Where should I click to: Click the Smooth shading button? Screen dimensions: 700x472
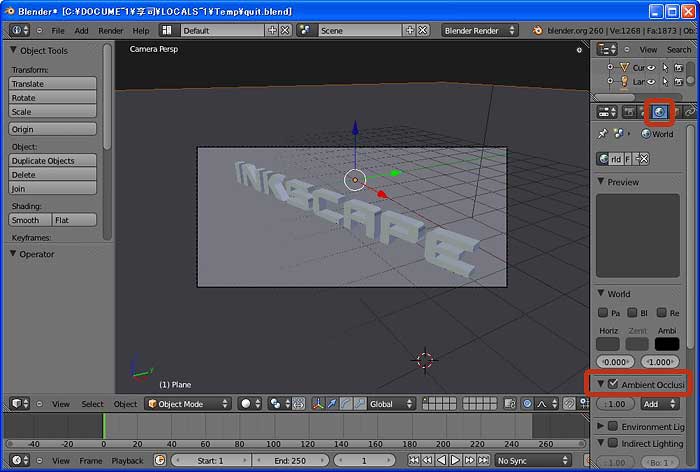pyautogui.click(x=30, y=220)
